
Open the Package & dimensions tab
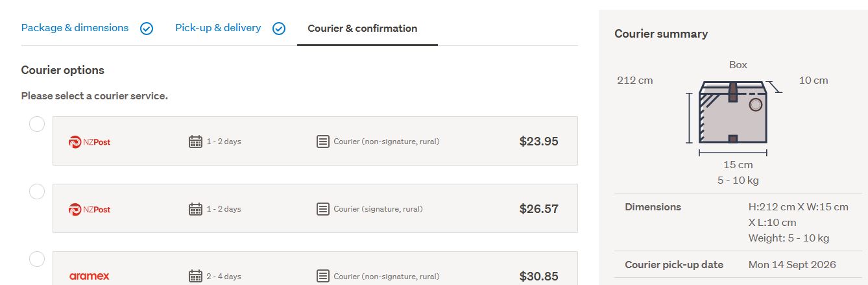(75, 28)
